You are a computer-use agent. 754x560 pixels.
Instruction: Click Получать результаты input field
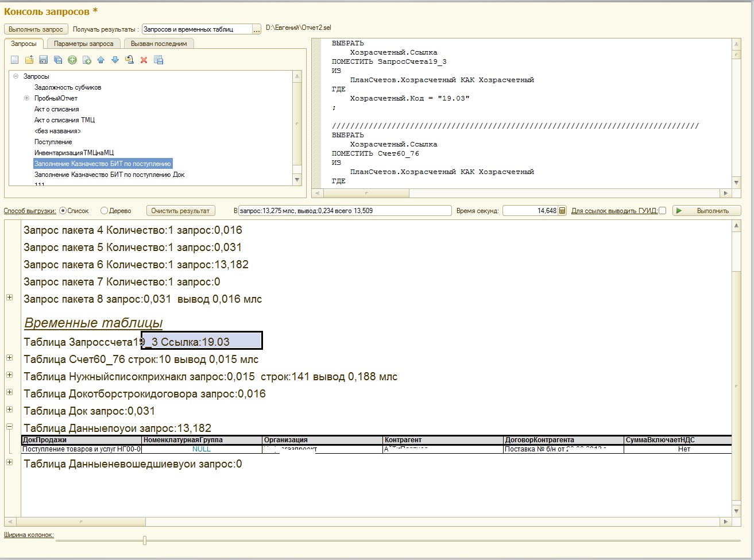[197, 29]
